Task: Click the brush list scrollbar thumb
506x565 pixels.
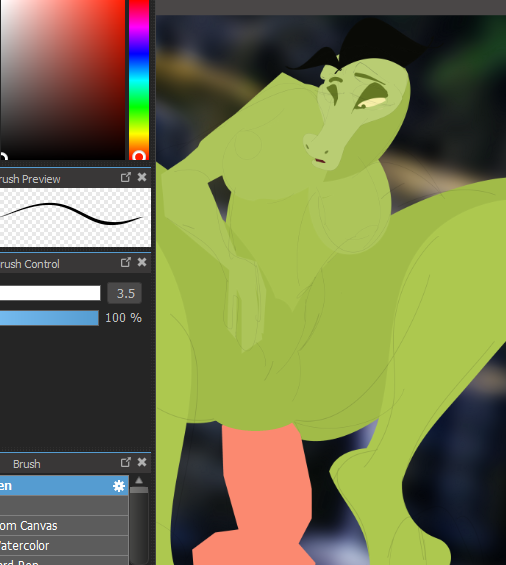Action: pyautogui.click(x=139, y=490)
